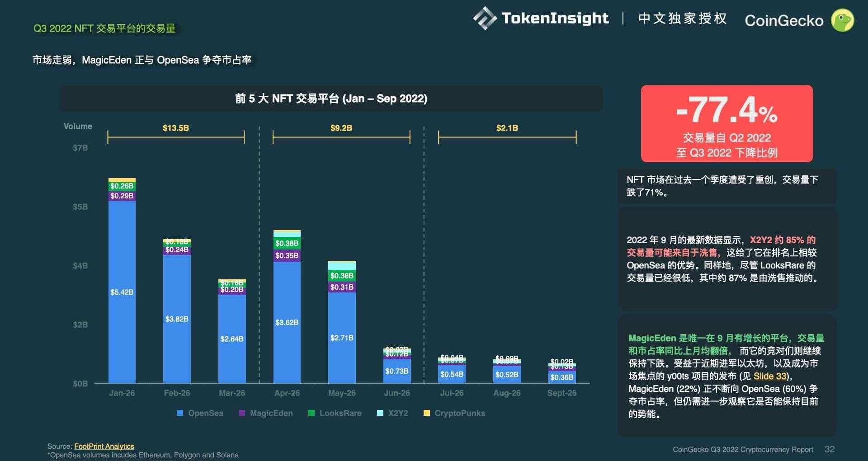Viewport: 868px width, 461px height.
Task: Click the Jan-26 axis label
Action: point(122,393)
